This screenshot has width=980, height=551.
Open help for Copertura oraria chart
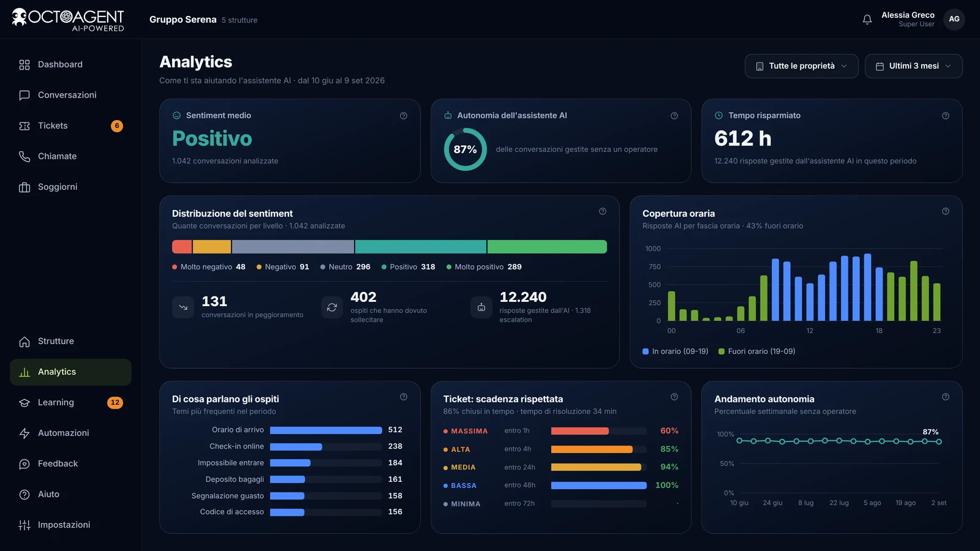coord(946,211)
